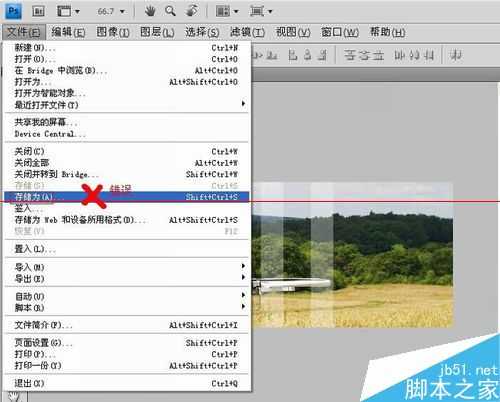The height and width of the screenshot is (402, 500).
Task: Choose 退出(X) with Ctrl+Q shortcut
Action: pyautogui.click(x=127, y=383)
